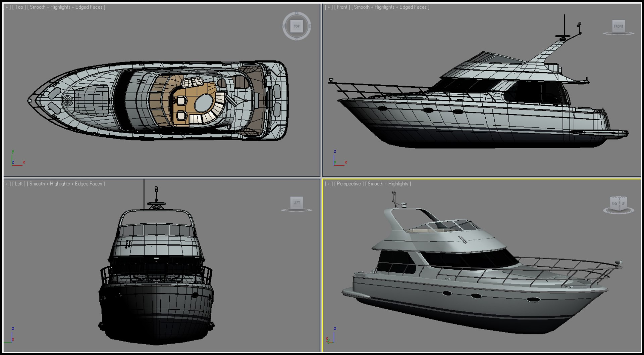Open the [+] menu in the Front viewport
644x355 pixels.
[329, 7]
